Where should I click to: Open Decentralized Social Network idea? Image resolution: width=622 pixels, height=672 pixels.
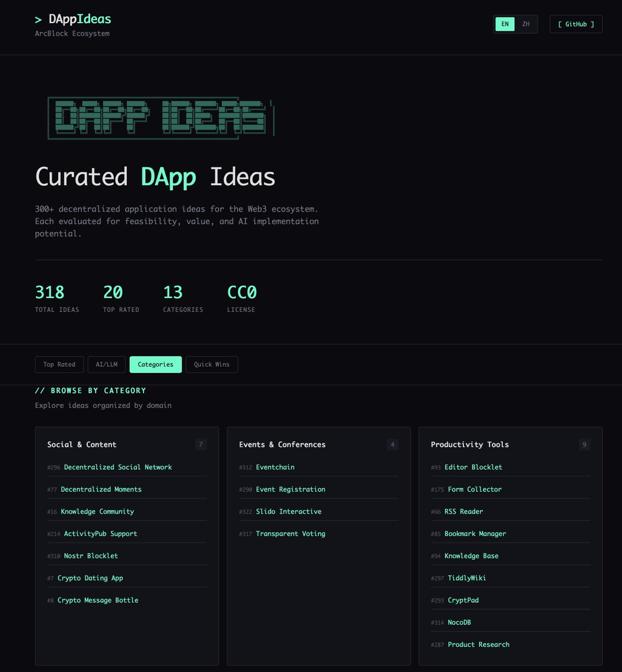118,467
